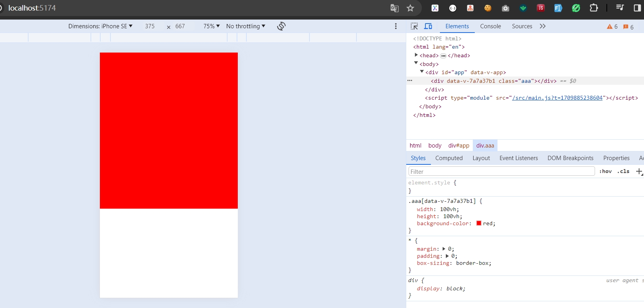Open the Extensions puzzle piece menu

[594, 8]
